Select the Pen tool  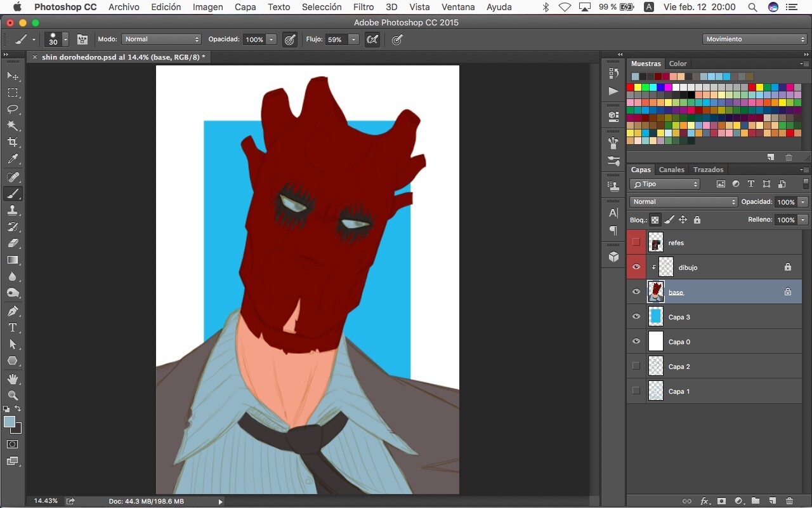pyautogui.click(x=13, y=311)
